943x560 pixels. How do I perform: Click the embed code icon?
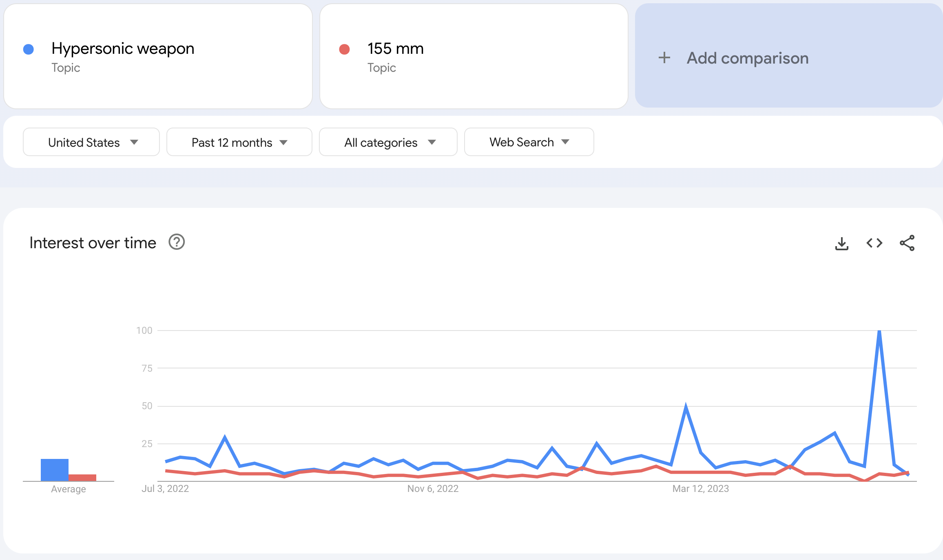[x=874, y=243]
